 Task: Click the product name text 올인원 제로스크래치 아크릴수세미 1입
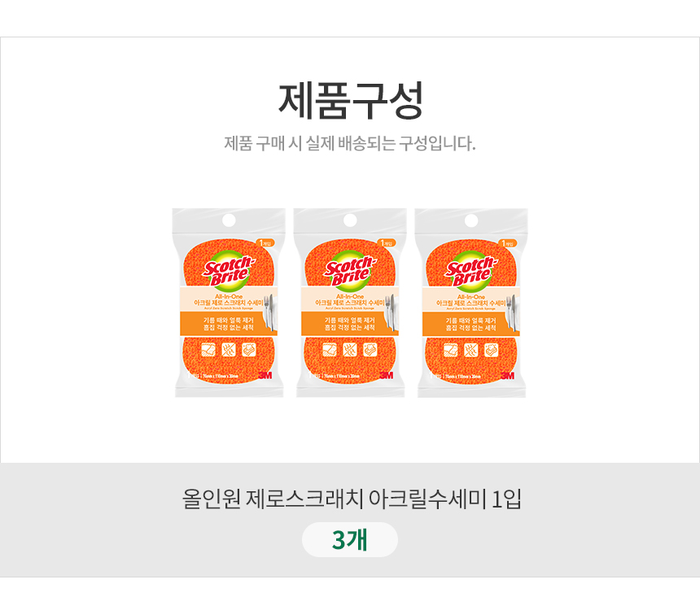coord(350,498)
